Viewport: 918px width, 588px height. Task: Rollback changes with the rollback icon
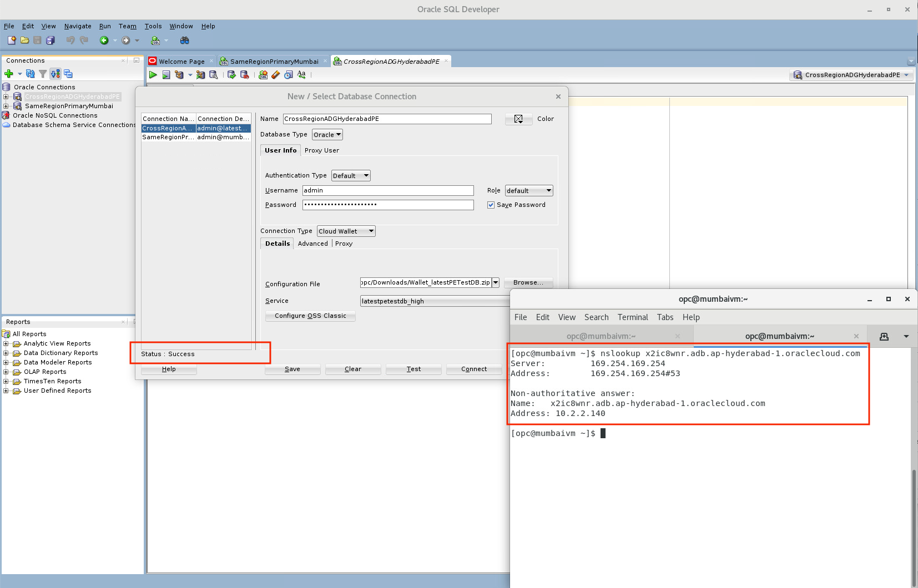243,75
